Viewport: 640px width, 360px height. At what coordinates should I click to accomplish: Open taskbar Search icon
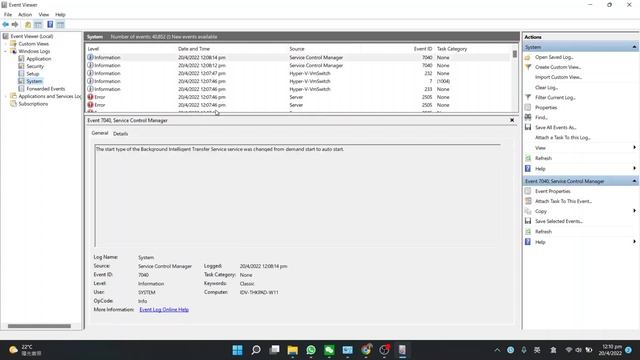point(256,350)
